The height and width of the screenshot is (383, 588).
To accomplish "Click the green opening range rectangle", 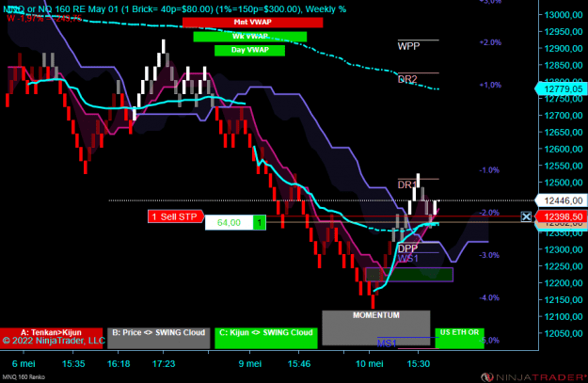I will click(x=409, y=275).
